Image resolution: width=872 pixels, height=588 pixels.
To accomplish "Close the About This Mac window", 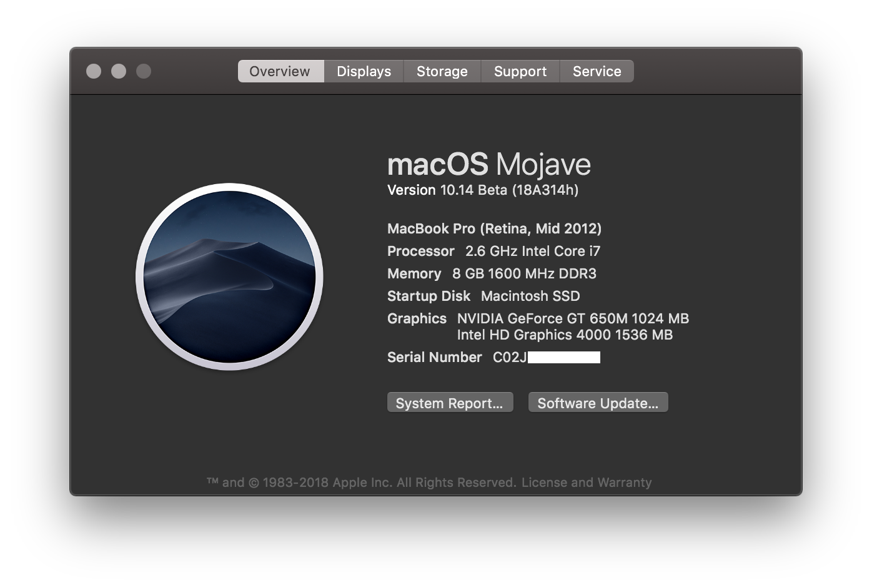I will (94, 71).
